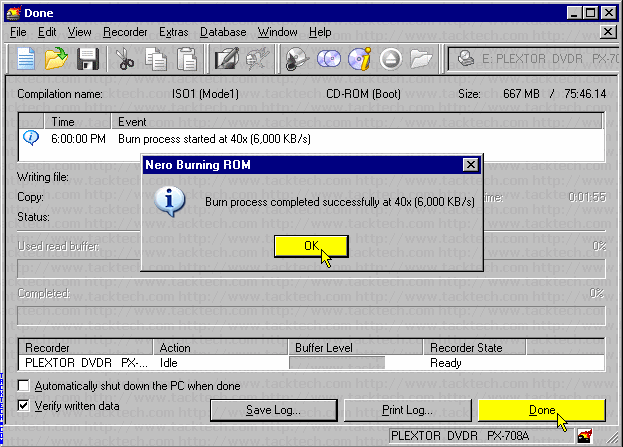Click the Done button
The width and height of the screenshot is (623, 447).
[x=542, y=410]
